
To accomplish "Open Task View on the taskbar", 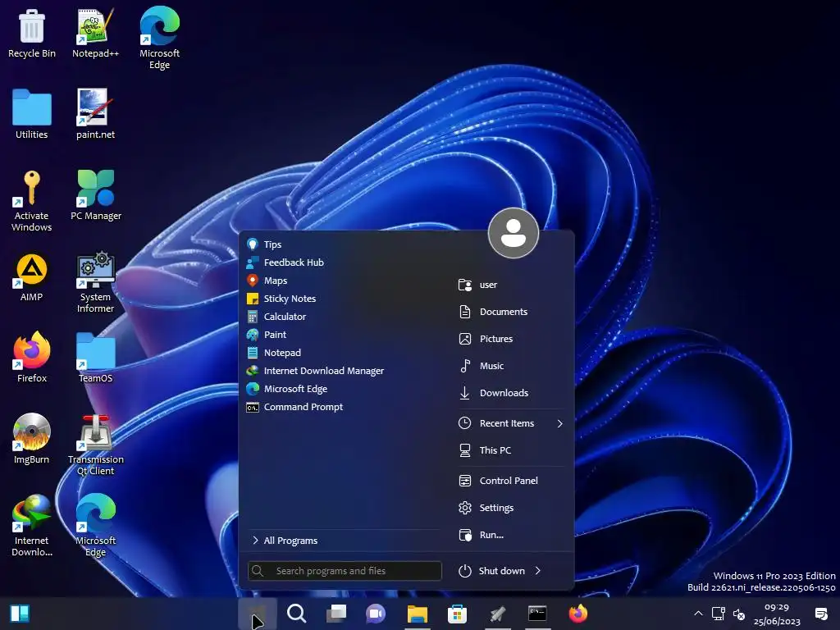I will point(336,614).
